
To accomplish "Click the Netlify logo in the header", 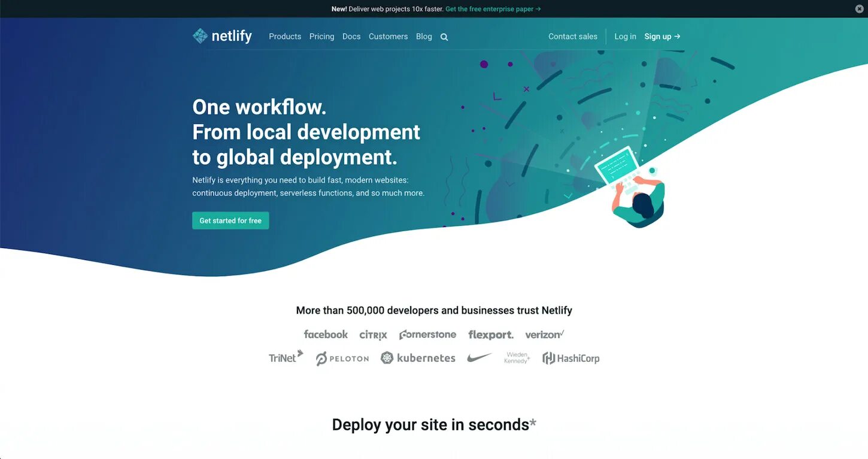I will (222, 36).
